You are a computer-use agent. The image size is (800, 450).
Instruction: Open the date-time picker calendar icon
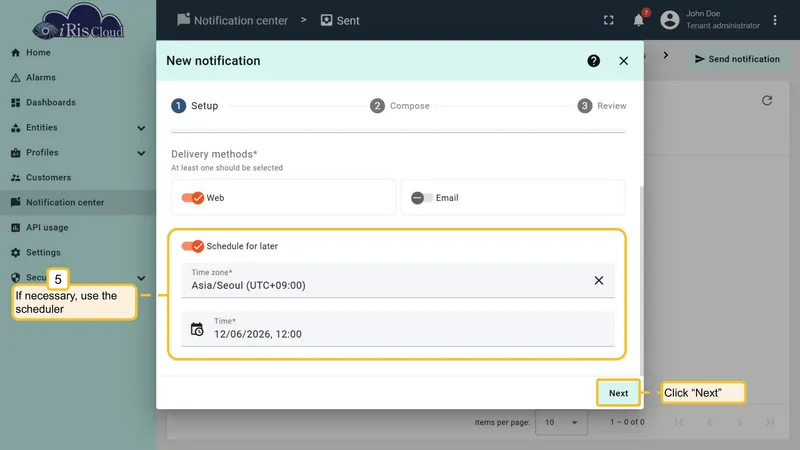[x=197, y=329]
